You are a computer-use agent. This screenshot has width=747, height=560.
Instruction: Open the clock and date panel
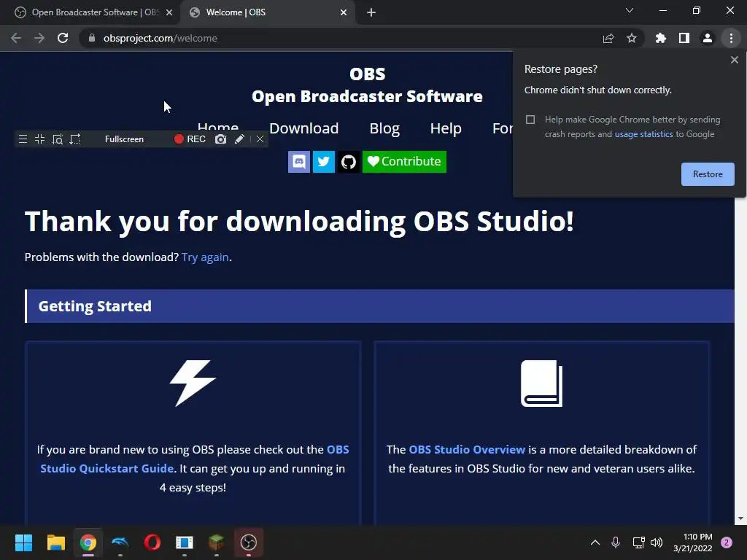693,542
